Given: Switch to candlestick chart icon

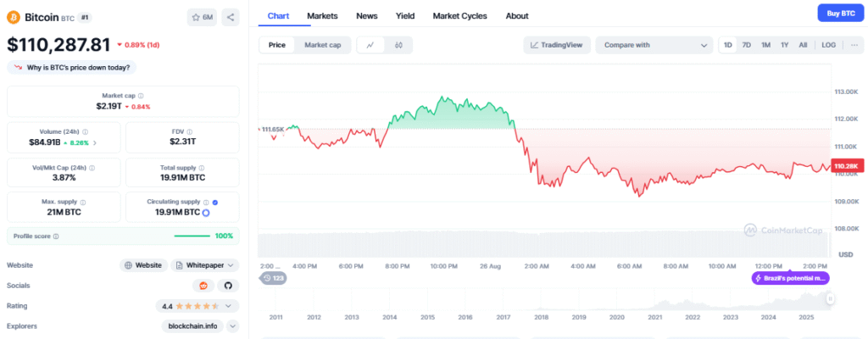Looking at the screenshot, I should 398,45.
